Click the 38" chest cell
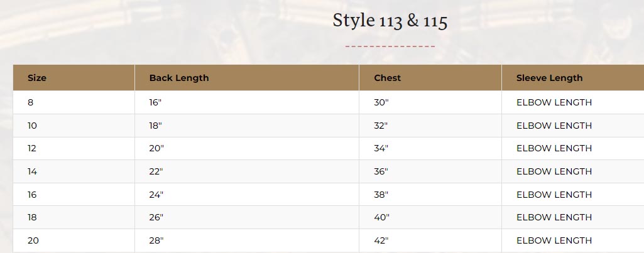 [x=381, y=195]
